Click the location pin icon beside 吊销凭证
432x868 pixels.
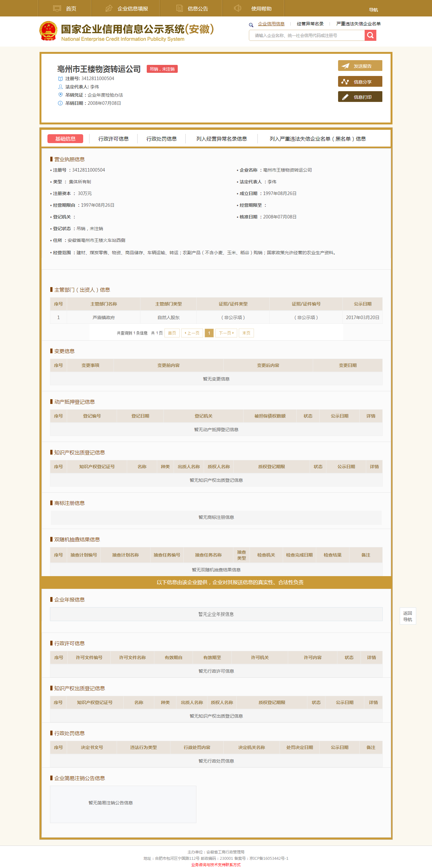click(x=60, y=95)
